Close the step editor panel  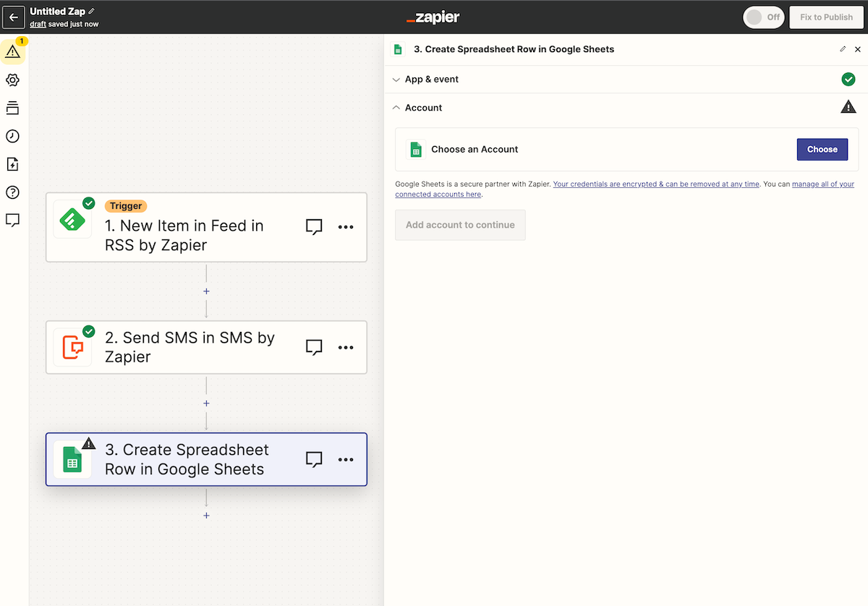pos(857,49)
